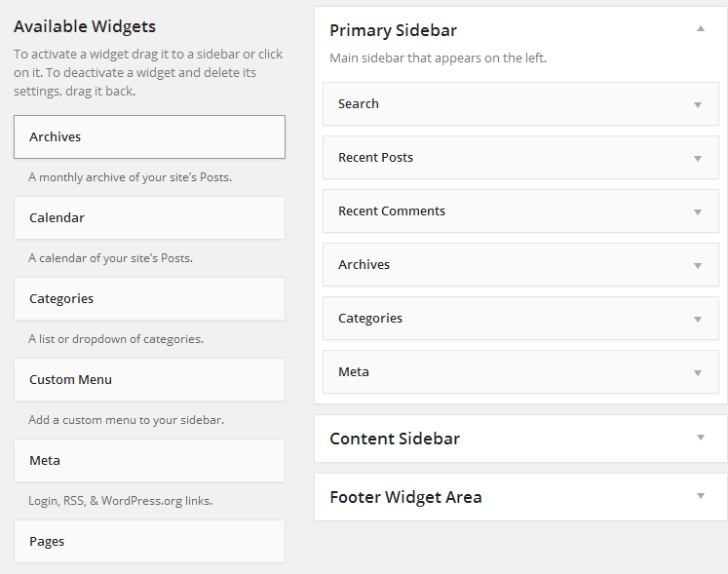Expand the Content Sidebar arrow

[700, 438]
